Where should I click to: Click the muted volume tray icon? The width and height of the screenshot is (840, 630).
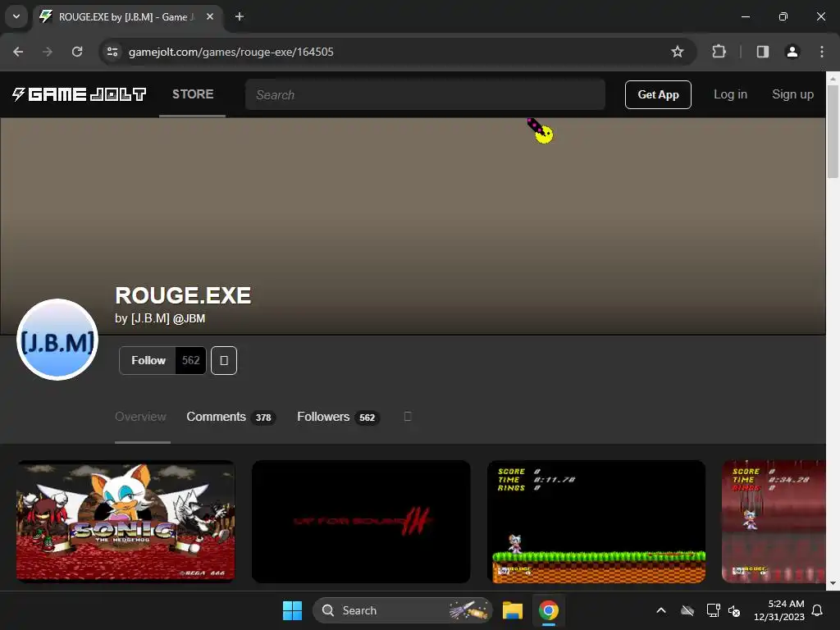734,610
